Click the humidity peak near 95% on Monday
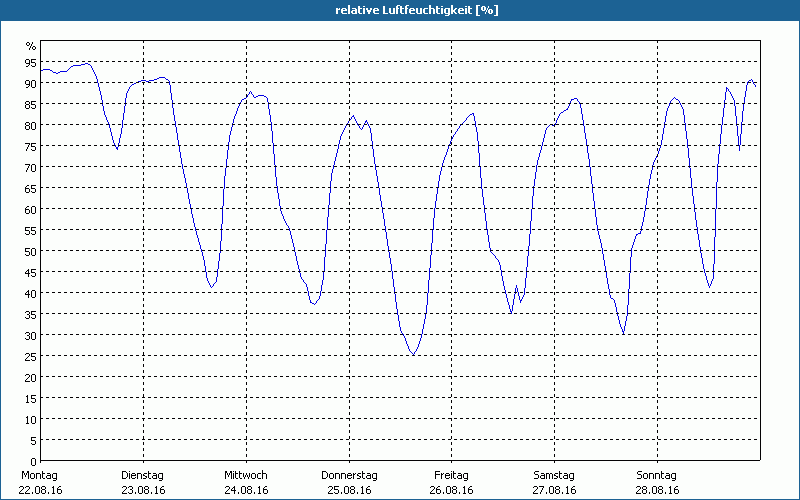Viewport: 800px width, 500px height. pos(88,63)
